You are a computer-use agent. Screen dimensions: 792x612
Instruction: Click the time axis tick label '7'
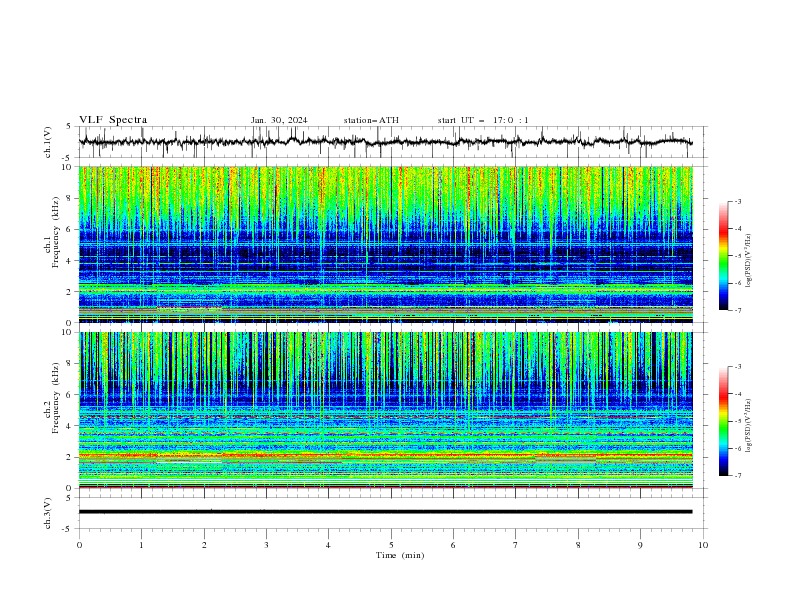pos(516,545)
